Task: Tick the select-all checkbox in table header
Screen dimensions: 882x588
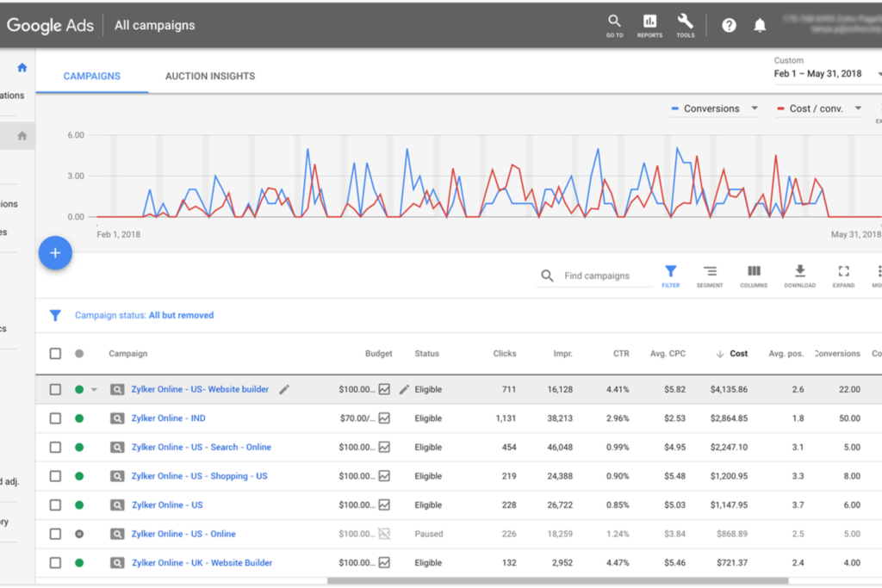Action: tap(55, 353)
